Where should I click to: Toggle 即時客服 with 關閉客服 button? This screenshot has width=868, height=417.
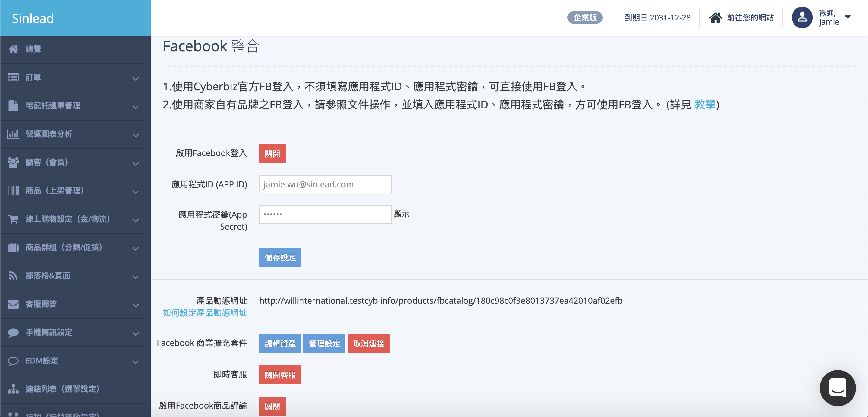(280, 375)
